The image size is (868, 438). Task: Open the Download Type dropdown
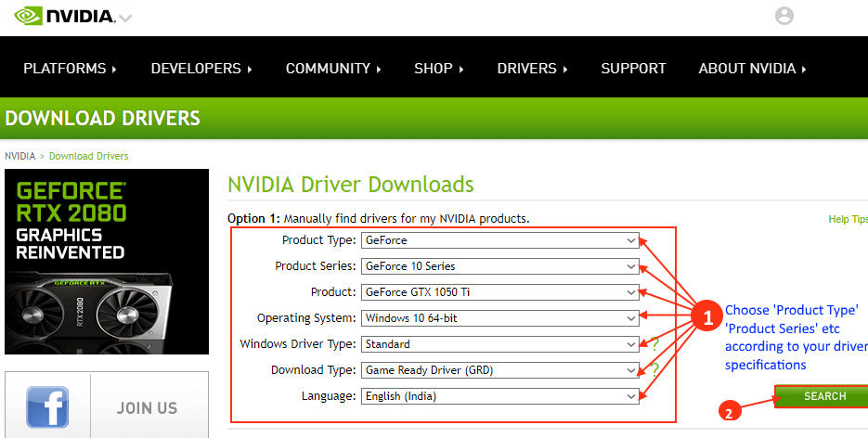[x=499, y=370]
